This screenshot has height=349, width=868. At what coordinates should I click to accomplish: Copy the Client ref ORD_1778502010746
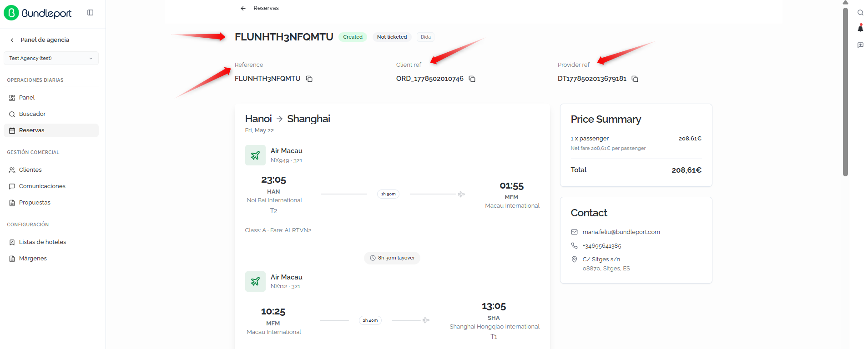[x=472, y=79]
